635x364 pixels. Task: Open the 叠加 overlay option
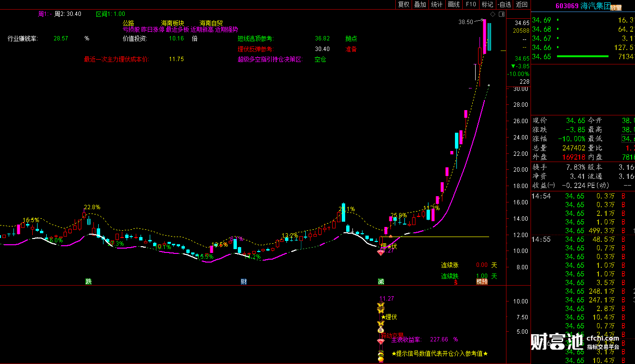(420, 4)
